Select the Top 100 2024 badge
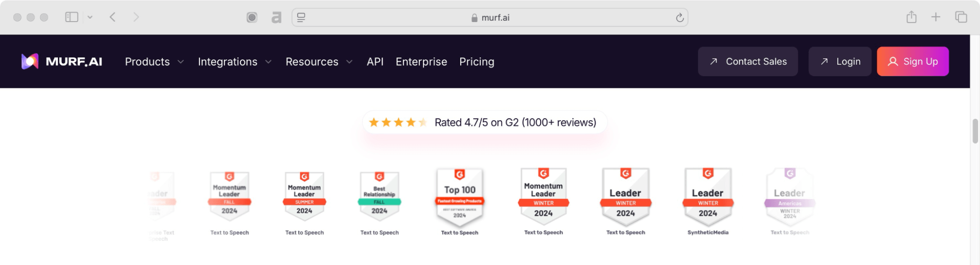 tap(460, 197)
